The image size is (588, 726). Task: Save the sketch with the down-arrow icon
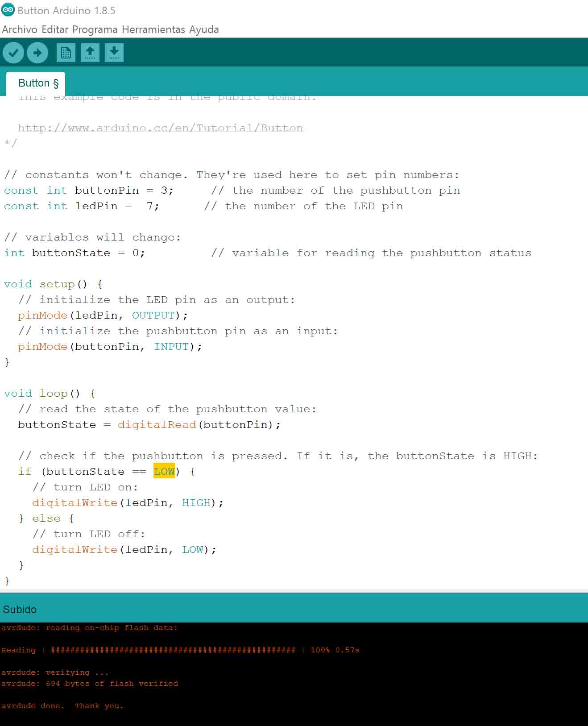click(x=114, y=53)
